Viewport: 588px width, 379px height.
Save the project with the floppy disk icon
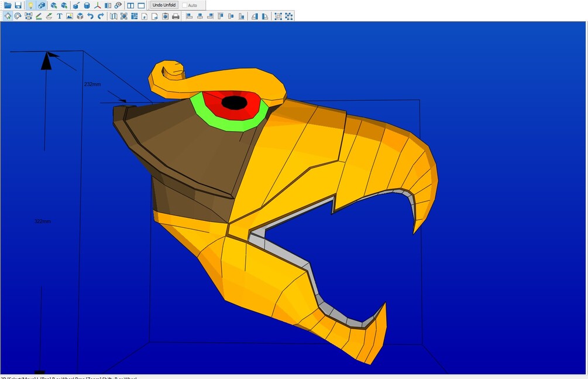[18, 5]
